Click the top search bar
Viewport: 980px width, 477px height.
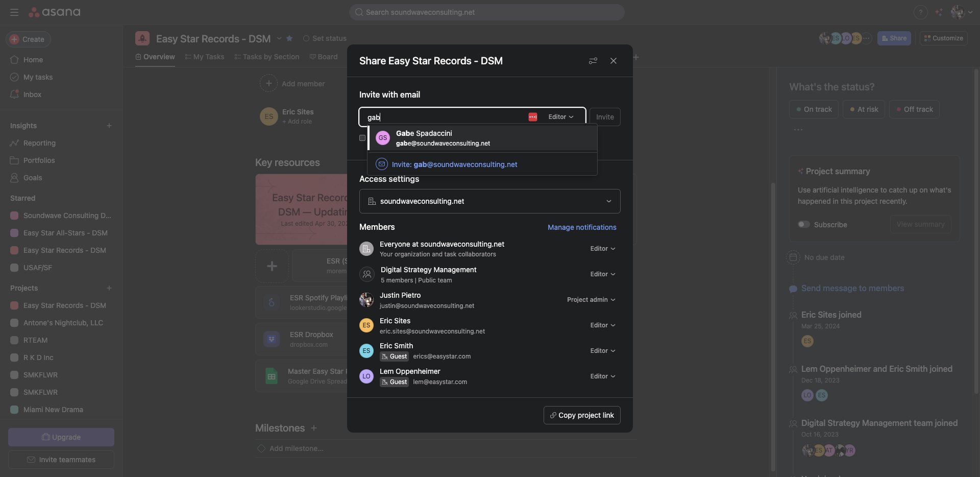[x=486, y=12]
